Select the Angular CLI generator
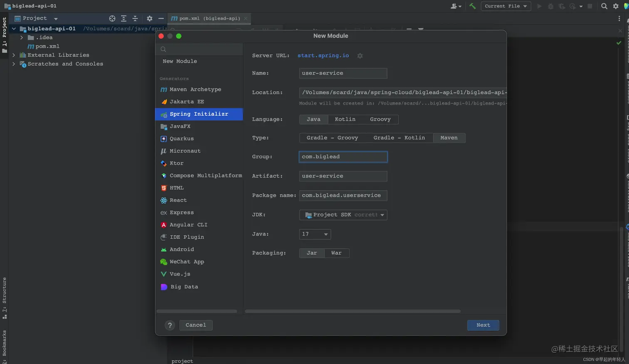 point(199,225)
